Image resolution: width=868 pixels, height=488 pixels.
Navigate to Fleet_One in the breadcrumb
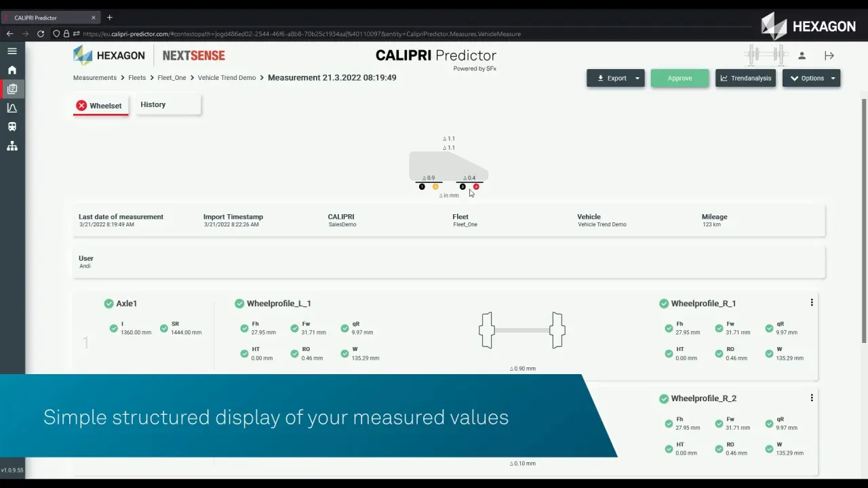pos(172,78)
